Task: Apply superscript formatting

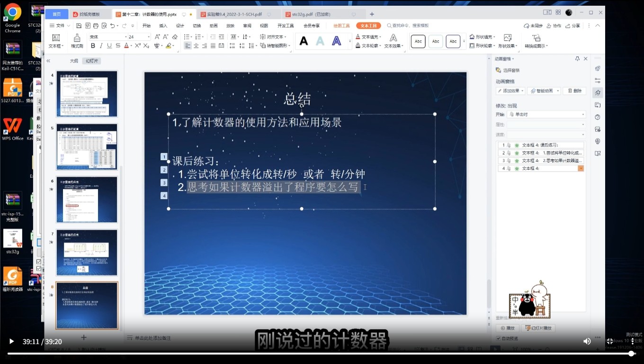Action: pos(138,46)
